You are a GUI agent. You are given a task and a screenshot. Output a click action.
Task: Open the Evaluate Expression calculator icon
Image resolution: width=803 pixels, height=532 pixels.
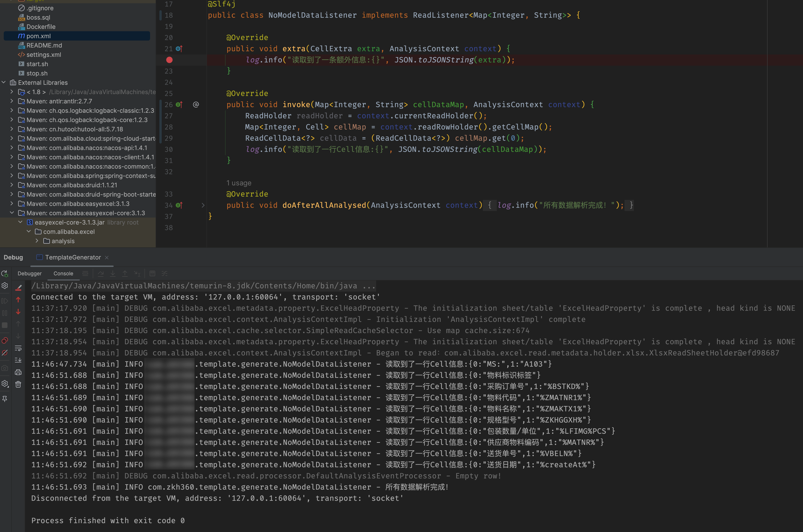(x=152, y=273)
